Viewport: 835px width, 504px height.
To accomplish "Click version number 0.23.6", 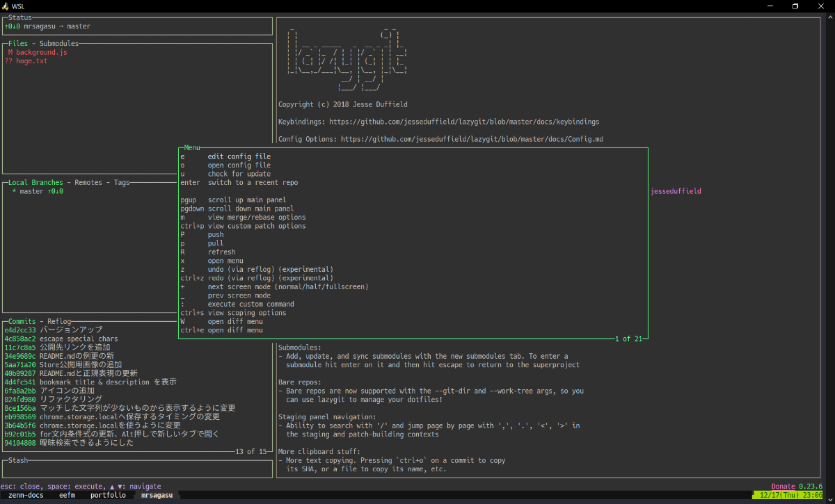I will click(811, 487).
